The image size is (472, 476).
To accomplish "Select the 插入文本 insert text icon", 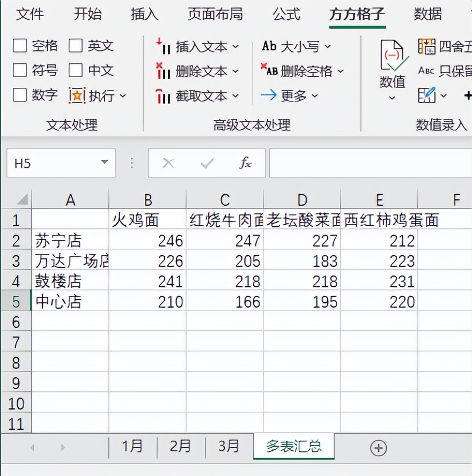I will [163, 47].
